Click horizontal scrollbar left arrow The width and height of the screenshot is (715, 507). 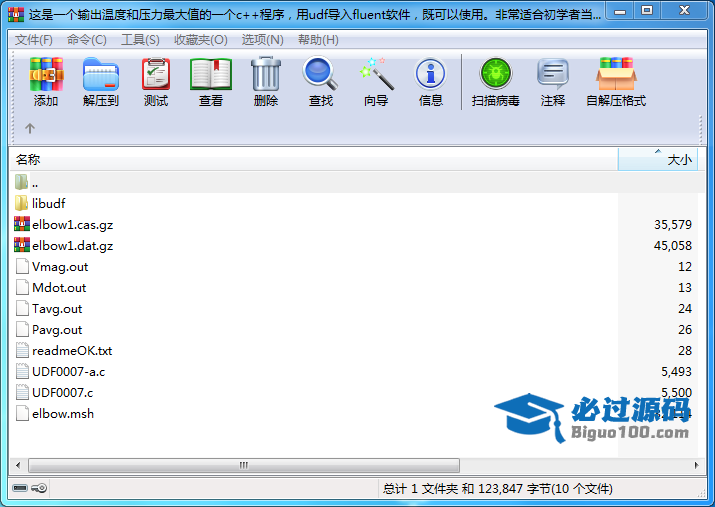coord(18,466)
